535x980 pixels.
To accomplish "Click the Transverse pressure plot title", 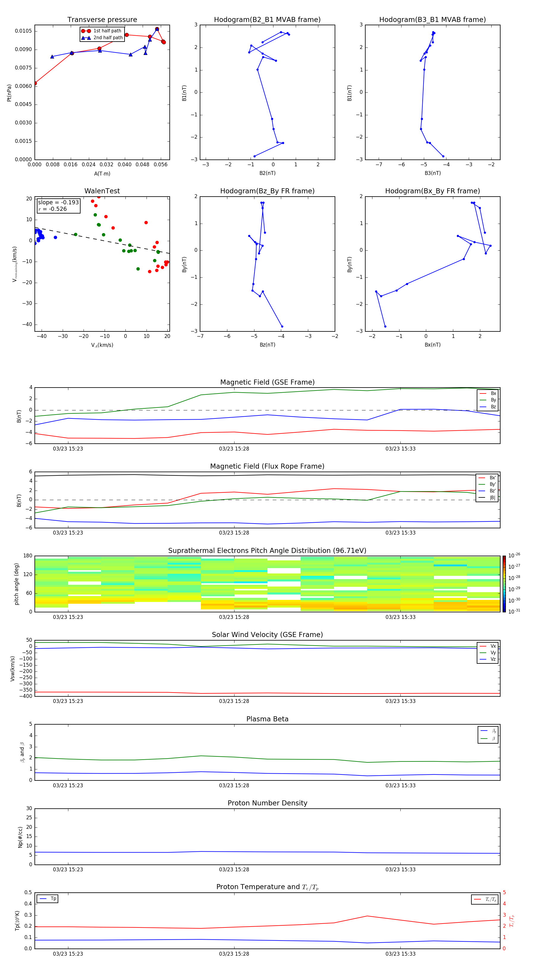I will [102, 20].
